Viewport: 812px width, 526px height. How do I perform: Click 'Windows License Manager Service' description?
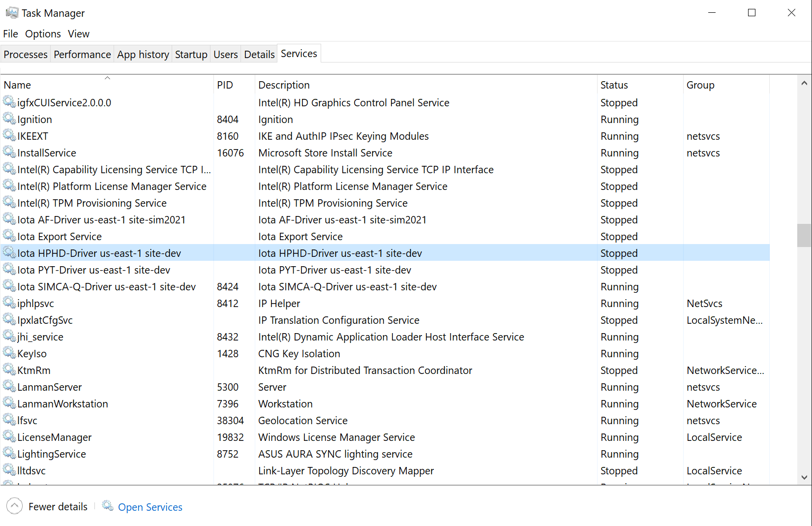(336, 437)
